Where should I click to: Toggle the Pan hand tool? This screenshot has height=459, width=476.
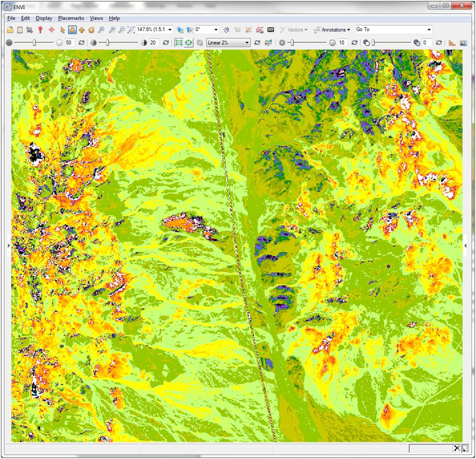click(72, 30)
